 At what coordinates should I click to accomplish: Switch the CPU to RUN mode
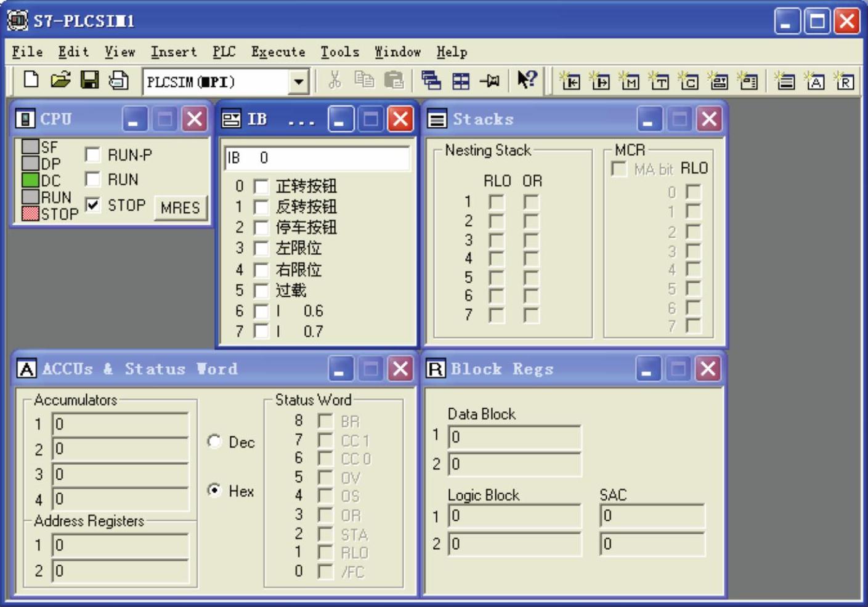(x=92, y=179)
